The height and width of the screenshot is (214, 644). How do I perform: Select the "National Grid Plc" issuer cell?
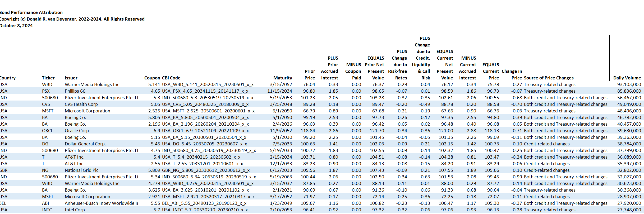click(x=82, y=170)
